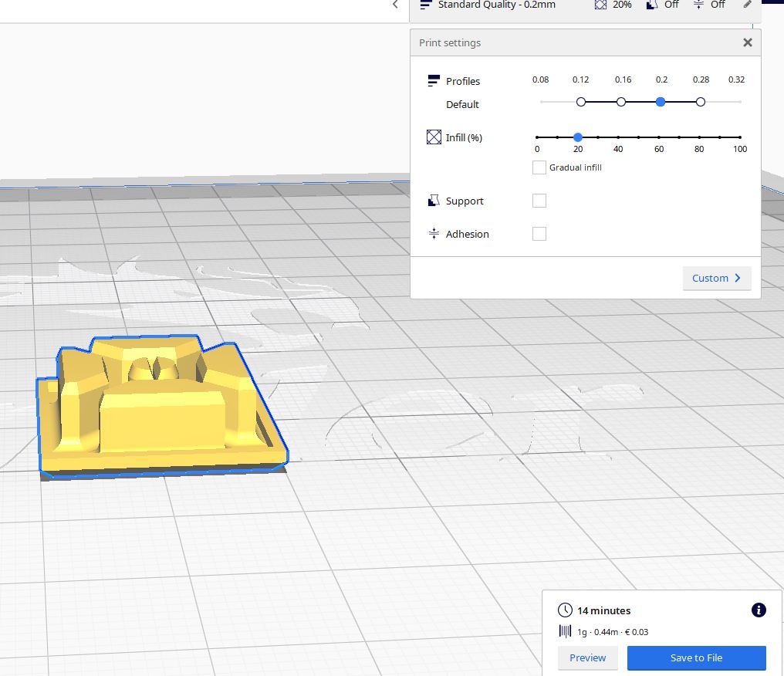Click the filament spool material icon
This screenshot has height=676, width=784.
(565, 631)
